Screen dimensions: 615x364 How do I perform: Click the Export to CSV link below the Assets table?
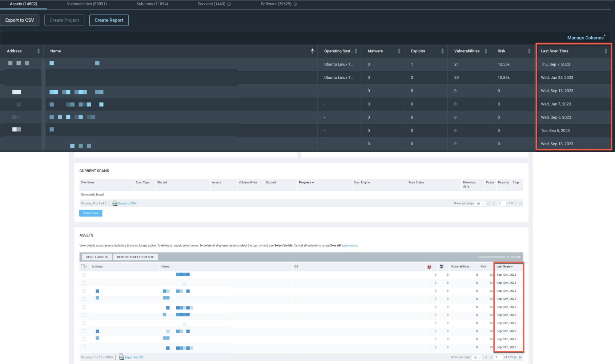(x=134, y=357)
